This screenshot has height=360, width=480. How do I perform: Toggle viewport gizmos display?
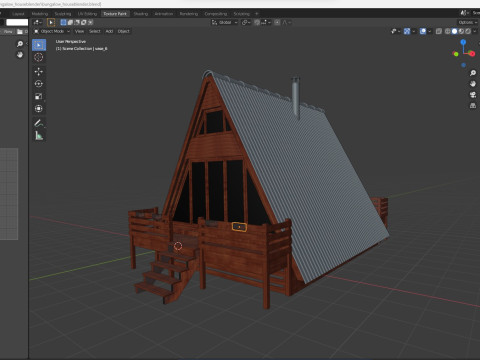[x=407, y=31]
